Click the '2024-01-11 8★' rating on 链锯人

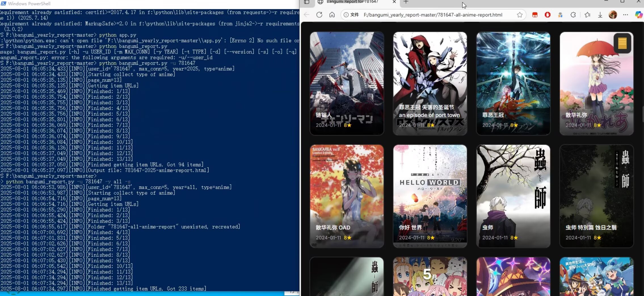[x=334, y=125]
